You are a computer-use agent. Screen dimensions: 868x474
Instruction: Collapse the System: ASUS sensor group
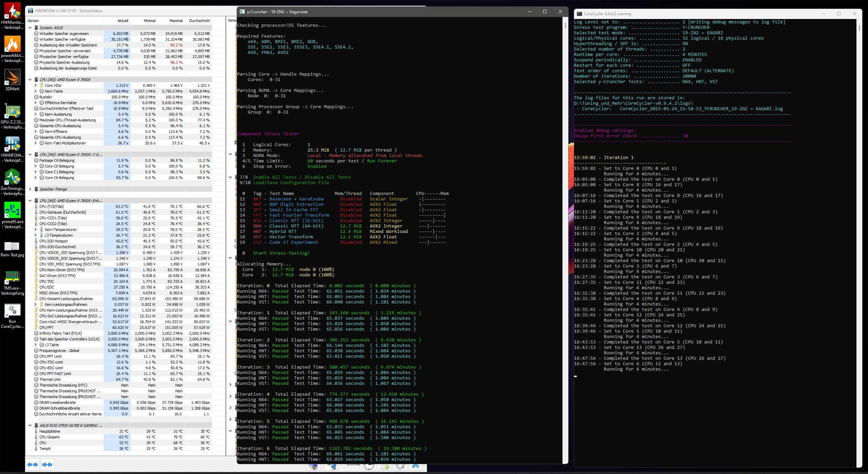point(30,28)
